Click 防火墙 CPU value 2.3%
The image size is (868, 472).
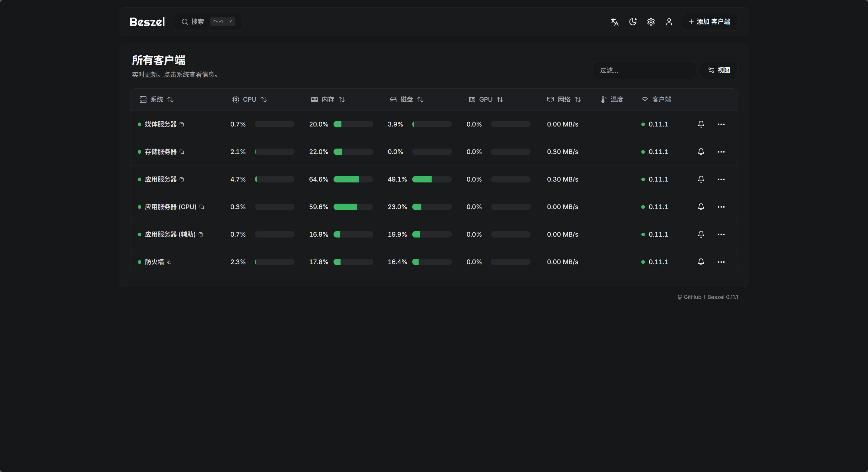click(x=238, y=262)
